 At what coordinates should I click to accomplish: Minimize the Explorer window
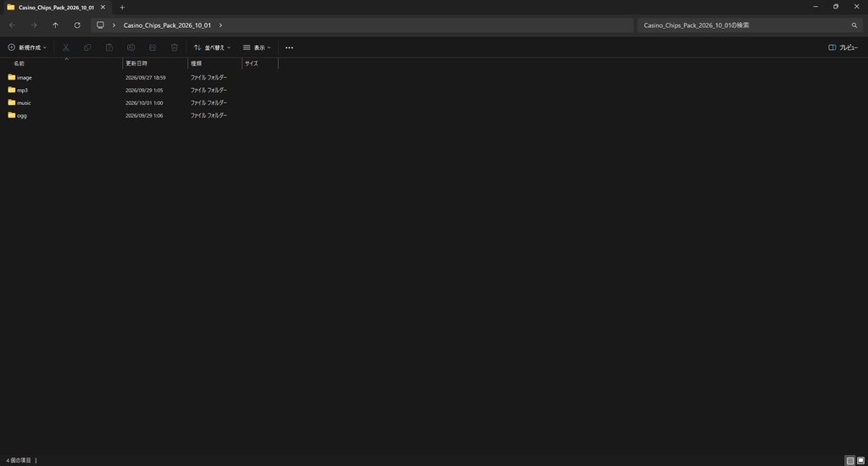tap(815, 7)
